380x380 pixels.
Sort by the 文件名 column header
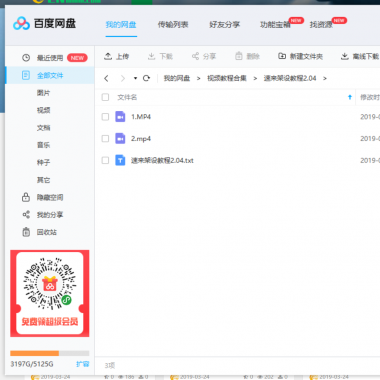pos(127,97)
